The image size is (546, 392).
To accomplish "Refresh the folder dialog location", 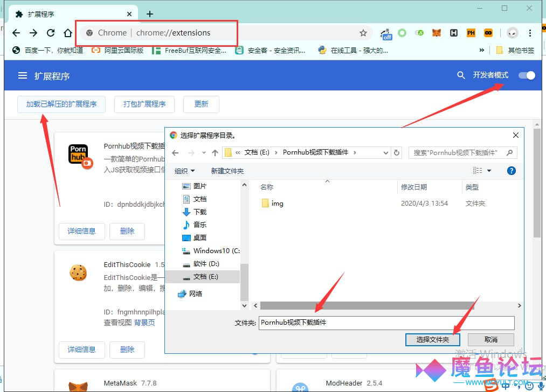I will pyautogui.click(x=396, y=153).
